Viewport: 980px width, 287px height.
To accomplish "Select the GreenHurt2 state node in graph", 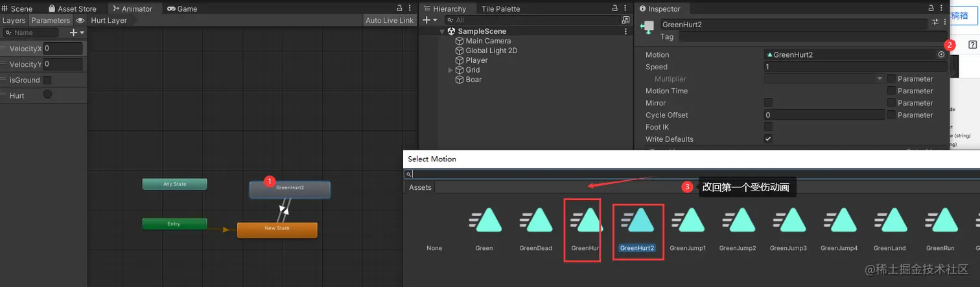I will point(290,189).
